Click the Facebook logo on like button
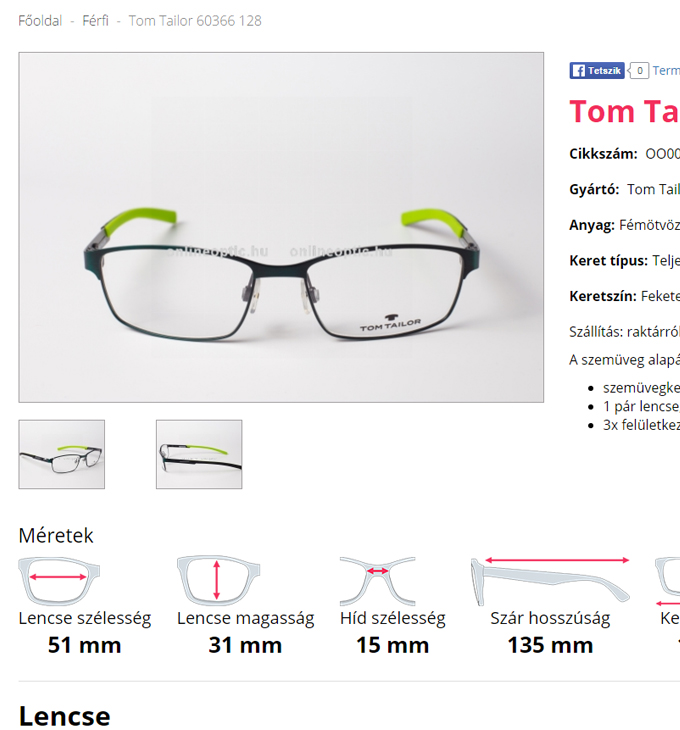 [x=578, y=71]
